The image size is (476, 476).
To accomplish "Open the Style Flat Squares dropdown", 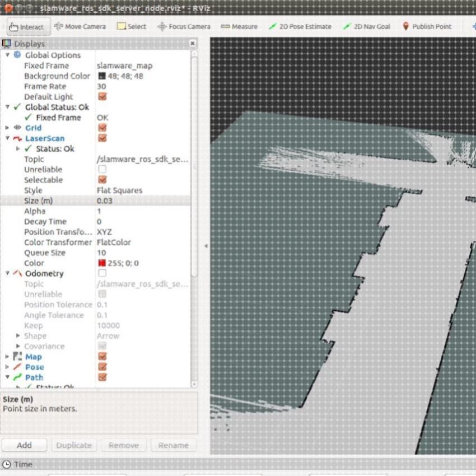I will click(120, 190).
